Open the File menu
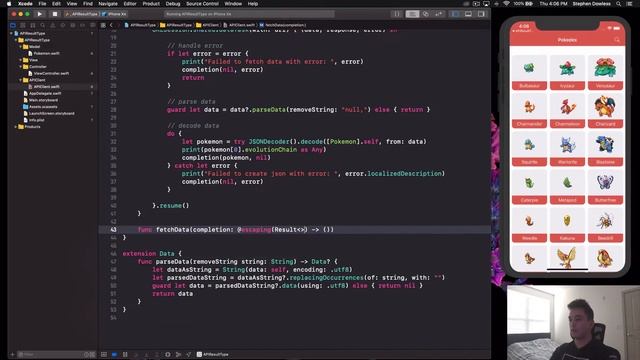Screen dimensions: 640x360 pos(42,4)
